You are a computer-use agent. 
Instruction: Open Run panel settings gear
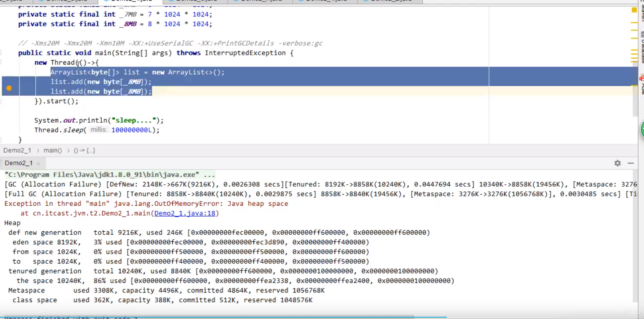618,163
